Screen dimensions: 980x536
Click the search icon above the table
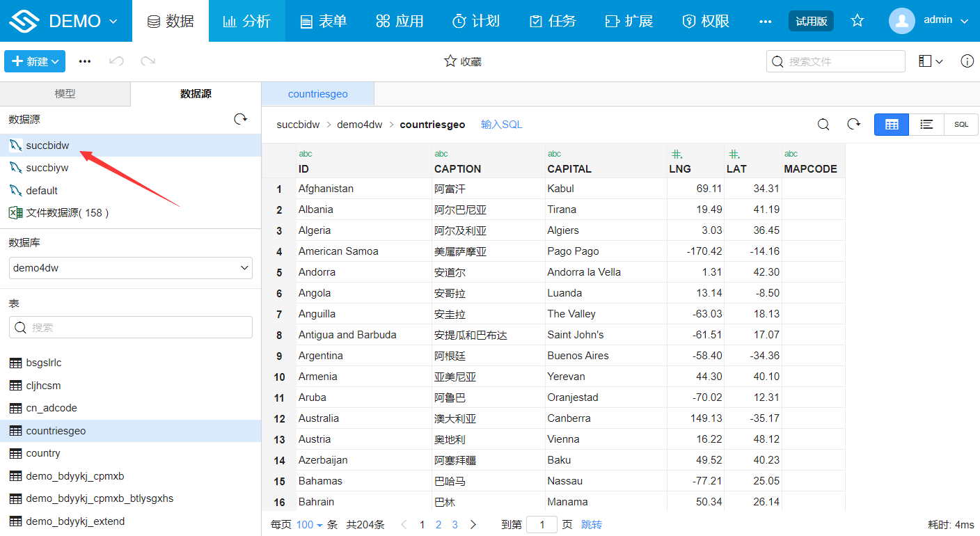coord(823,125)
